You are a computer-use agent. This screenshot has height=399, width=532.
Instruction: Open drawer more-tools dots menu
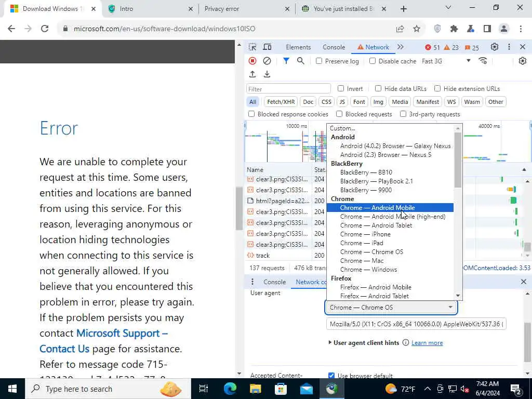(x=252, y=282)
